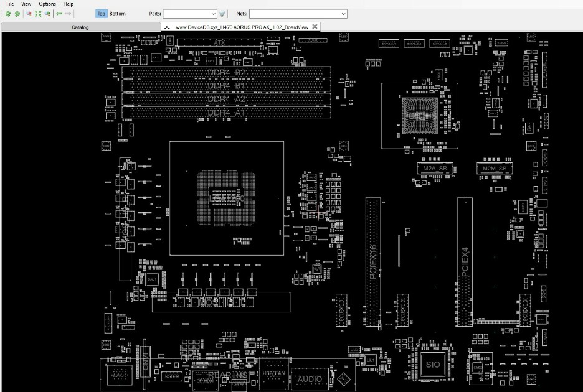Select the AUDIO jack block
The height and width of the screenshot is (392, 583).
pyautogui.click(x=310, y=379)
